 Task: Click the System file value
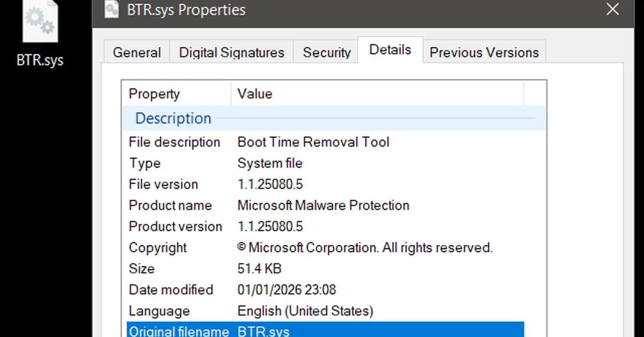[x=270, y=163]
